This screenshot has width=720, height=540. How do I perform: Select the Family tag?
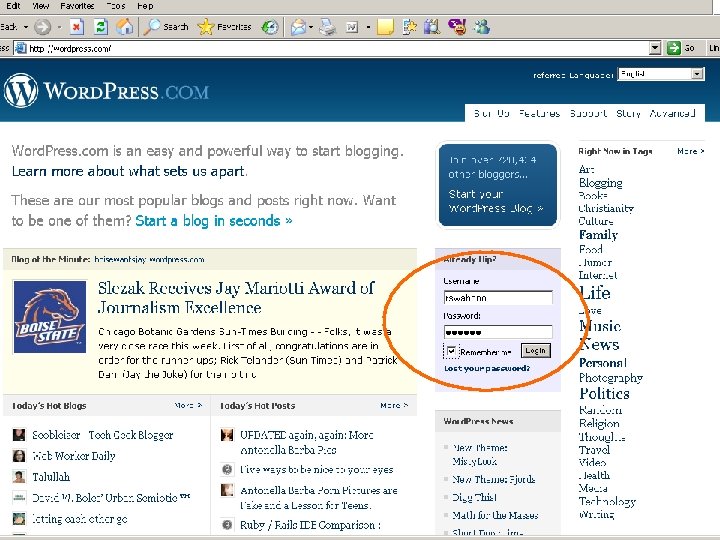(x=598, y=235)
